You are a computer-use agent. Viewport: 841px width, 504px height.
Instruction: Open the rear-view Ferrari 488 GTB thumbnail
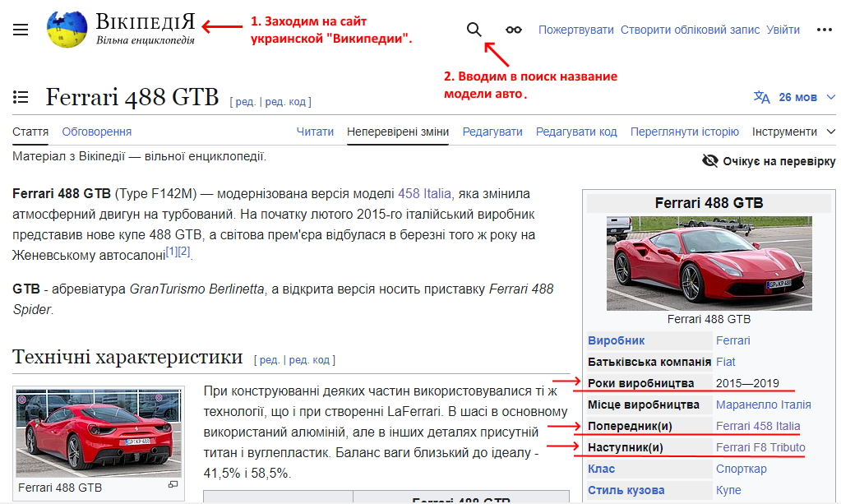coord(99,432)
